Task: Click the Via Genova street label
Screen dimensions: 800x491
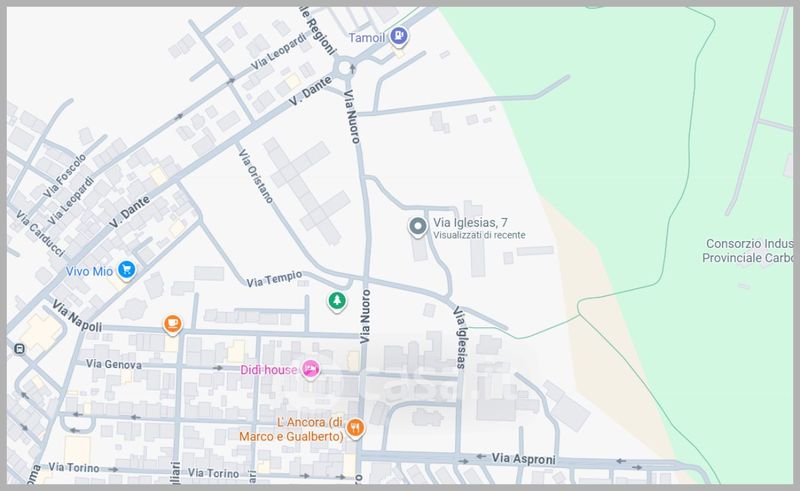Action: tap(113, 364)
